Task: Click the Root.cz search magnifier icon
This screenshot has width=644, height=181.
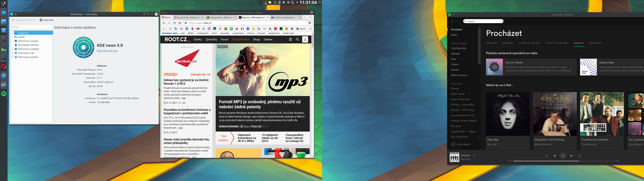Action: pos(297,40)
